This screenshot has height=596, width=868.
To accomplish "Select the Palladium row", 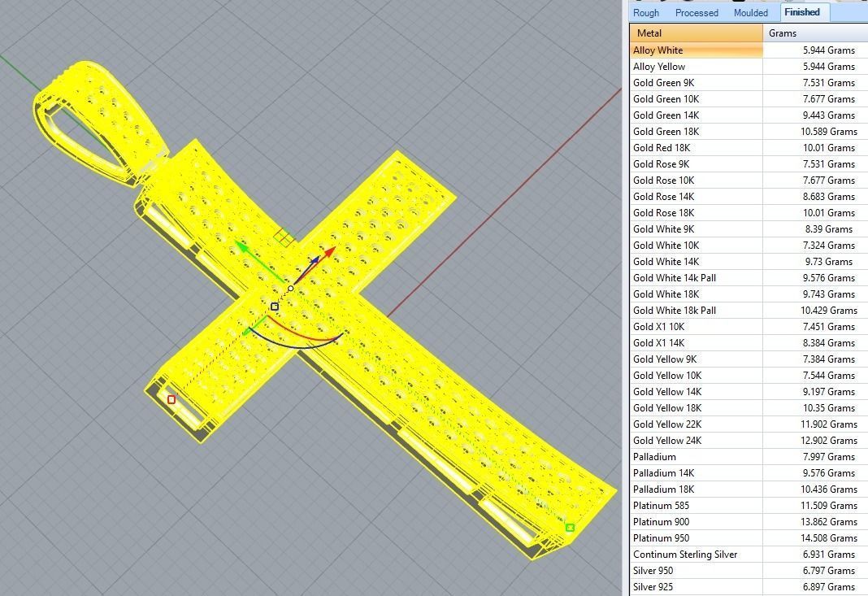I will click(749, 456).
